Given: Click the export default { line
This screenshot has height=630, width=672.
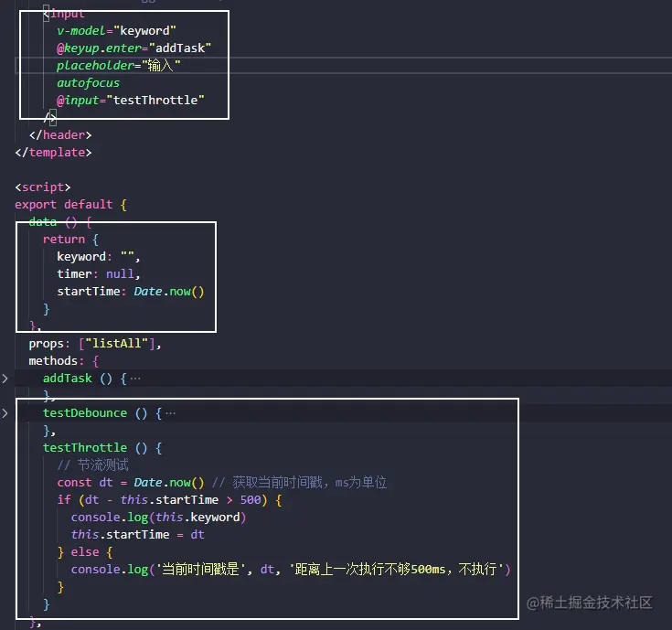Looking at the screenshot, I should [70, 205].
